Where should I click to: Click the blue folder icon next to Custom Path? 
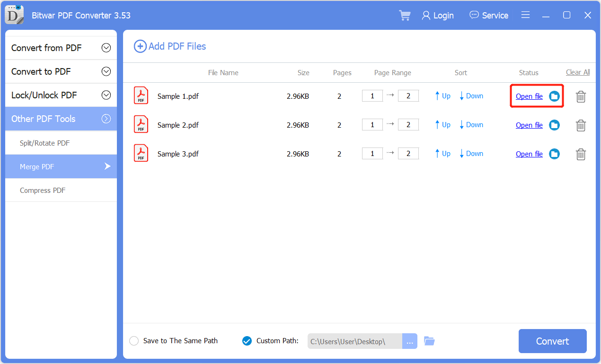(429, 340)
